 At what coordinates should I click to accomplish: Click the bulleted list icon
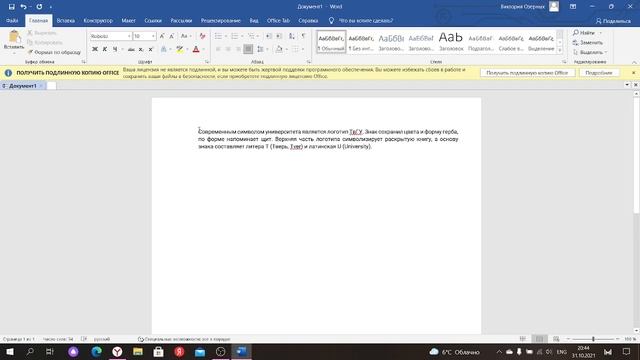pos(218,36)
